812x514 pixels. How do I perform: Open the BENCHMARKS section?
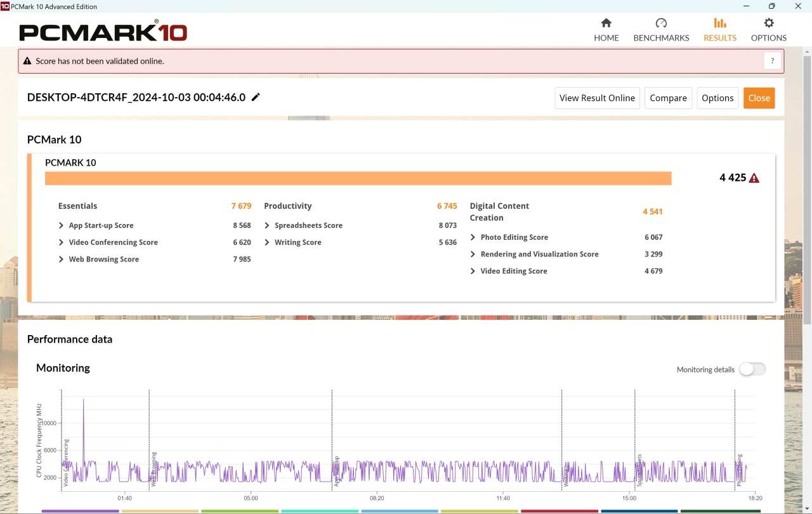point(661,30)
